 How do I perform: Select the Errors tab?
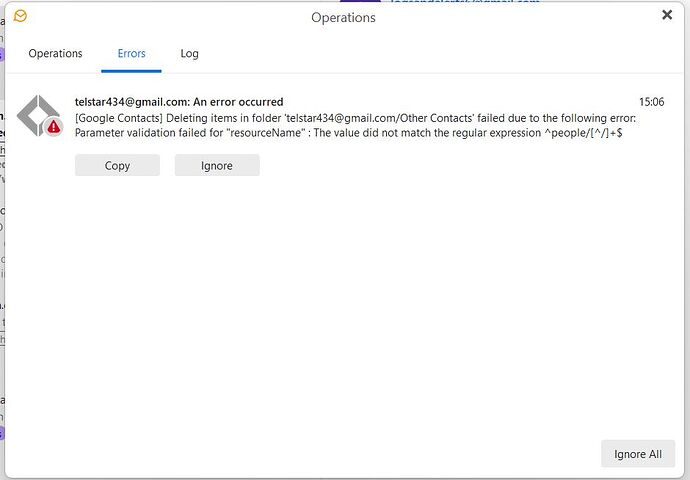click(x=131, y=54)
